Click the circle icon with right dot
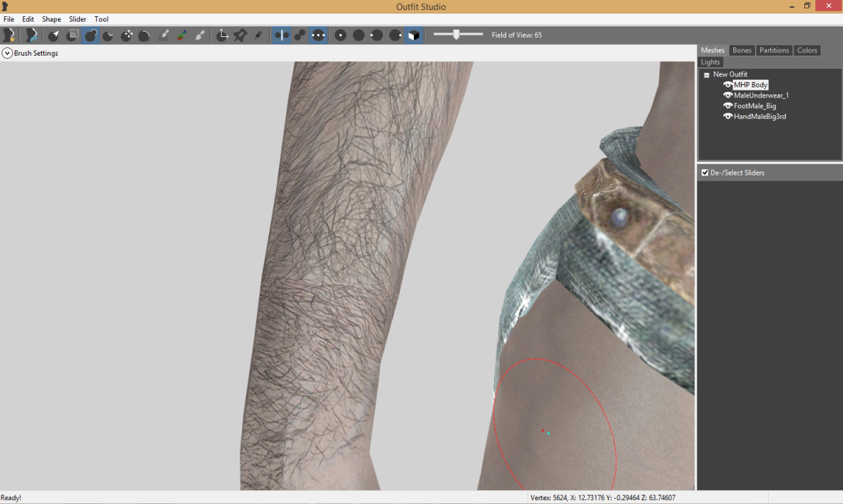Image resolution: width=843 pixels, height=504 pixels. [x=395, y=36]
